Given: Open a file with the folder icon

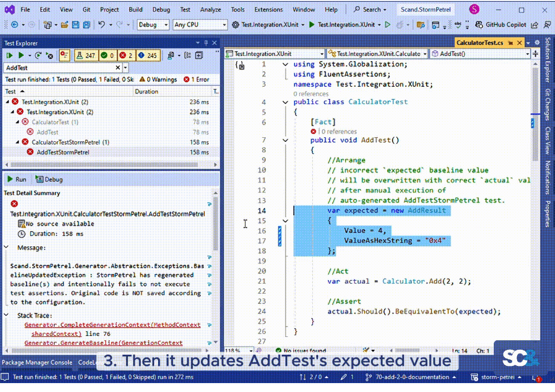Looking at the screenshot, I should pyautogui.click(x=65, y=24).
